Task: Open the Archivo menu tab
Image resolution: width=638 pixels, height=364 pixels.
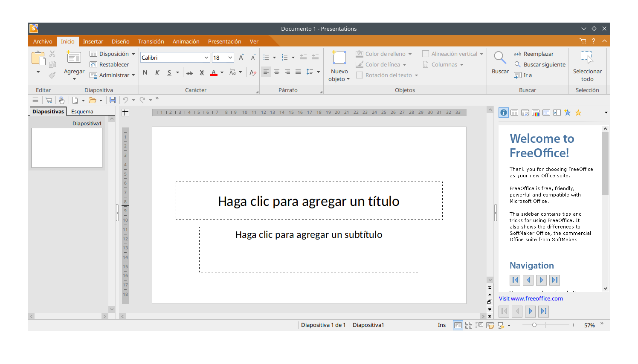Action: tap(43, 41)
